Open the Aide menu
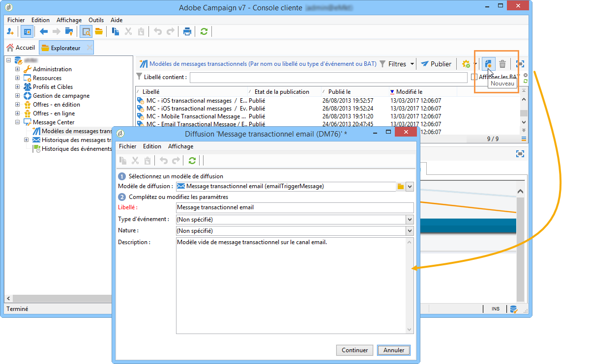Viewport: 589px width, 364px height. point(117,20)
